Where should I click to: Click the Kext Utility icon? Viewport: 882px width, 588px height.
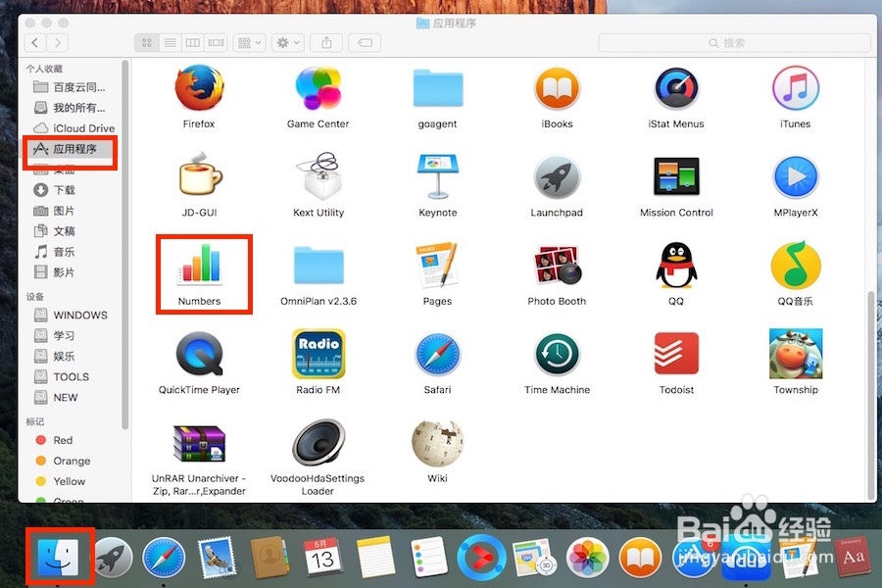pyautogui.click(x=318, y=176)
